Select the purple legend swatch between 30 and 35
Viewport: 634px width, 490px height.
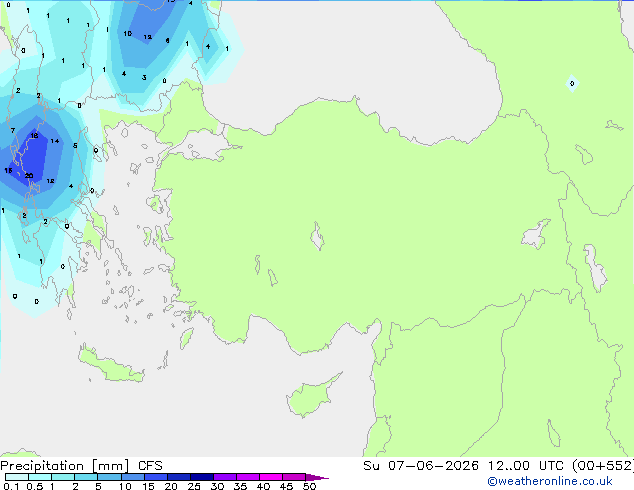click(225, 477)
